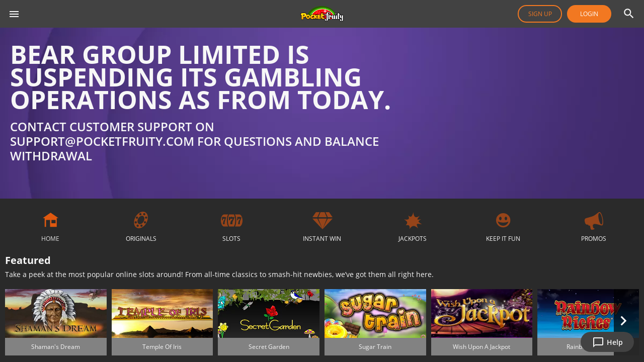The width and height of the screenshot is (644, 362).
Task: Click the Login button
Action: (589, 14)
